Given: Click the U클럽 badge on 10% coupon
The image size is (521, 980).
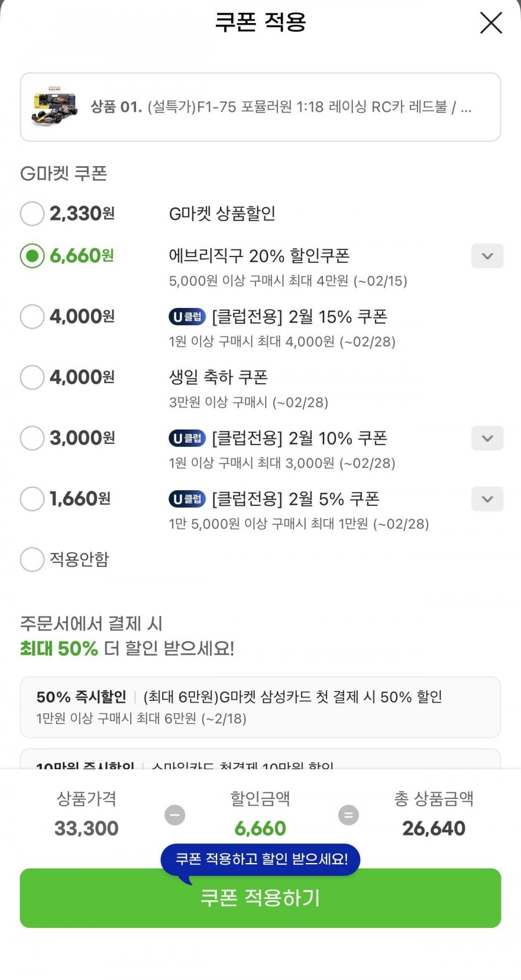Looking at the screenshot, I should point(187,438).
